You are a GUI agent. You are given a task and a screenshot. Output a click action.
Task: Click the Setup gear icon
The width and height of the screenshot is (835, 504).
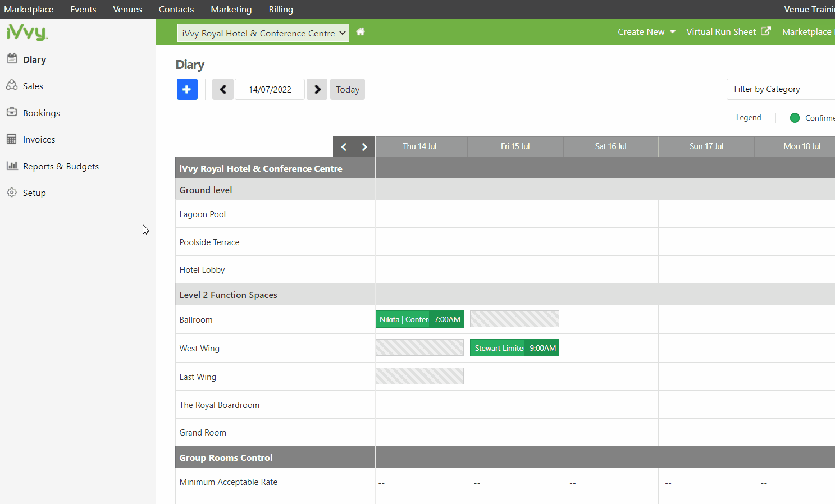pyautogui.click(x=12, y=193)
